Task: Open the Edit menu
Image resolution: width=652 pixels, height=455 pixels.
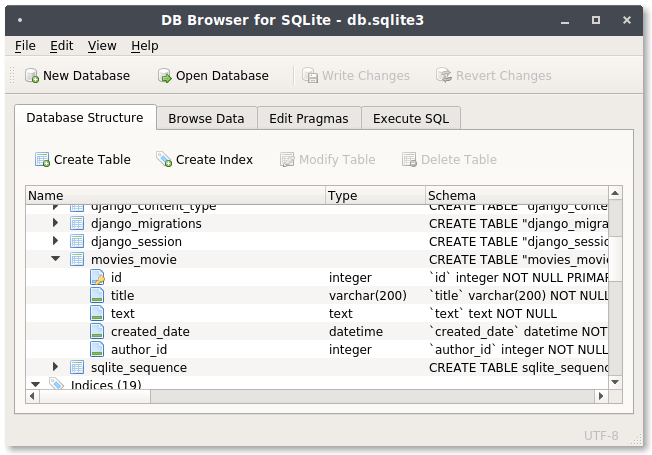Action: click(62, 46)
